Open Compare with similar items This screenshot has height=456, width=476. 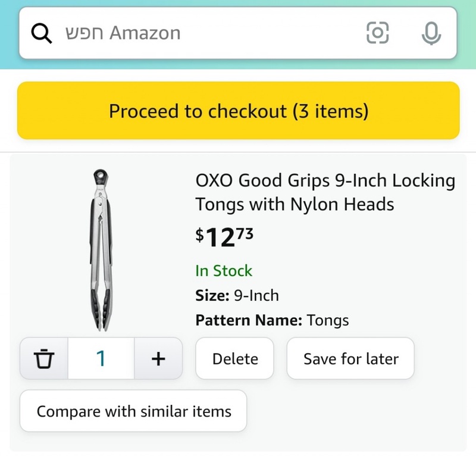pos(133,411)
